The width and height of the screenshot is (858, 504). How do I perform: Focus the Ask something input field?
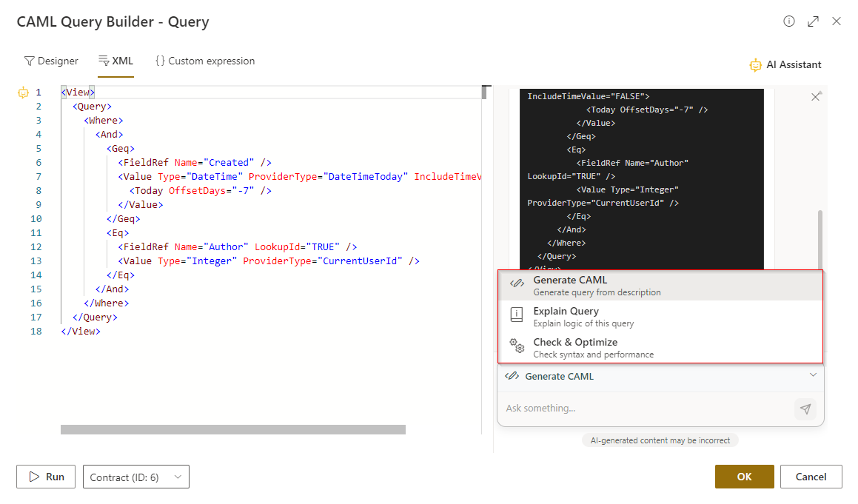click(x=644, y=409)
